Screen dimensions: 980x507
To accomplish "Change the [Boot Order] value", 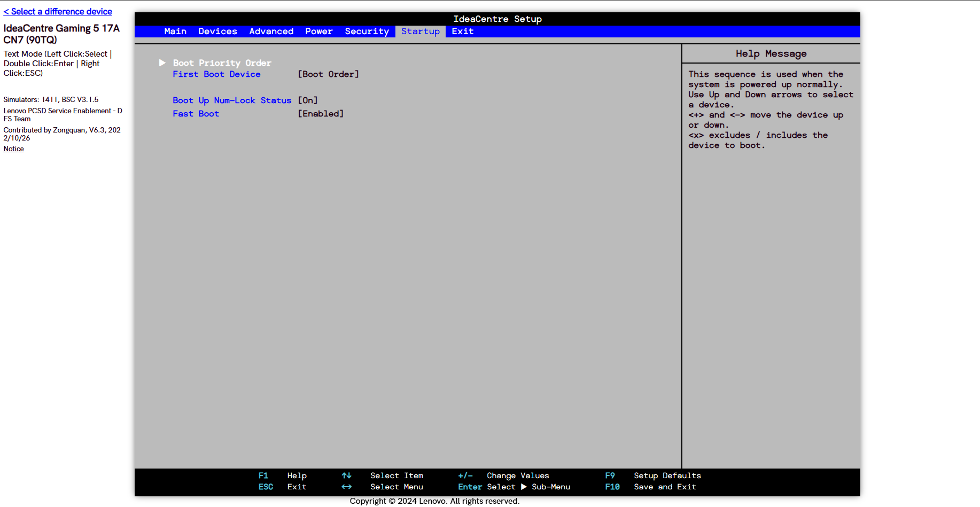I will 328,74.
